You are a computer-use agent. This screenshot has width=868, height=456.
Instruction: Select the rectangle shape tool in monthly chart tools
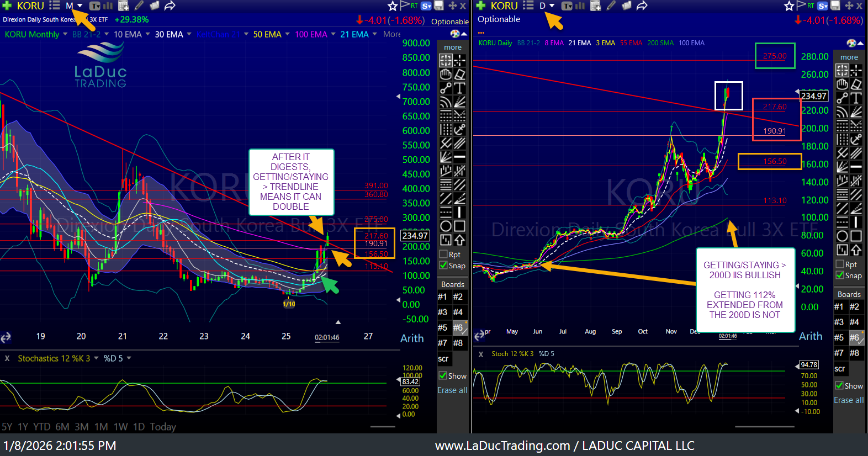click(459, 226)
